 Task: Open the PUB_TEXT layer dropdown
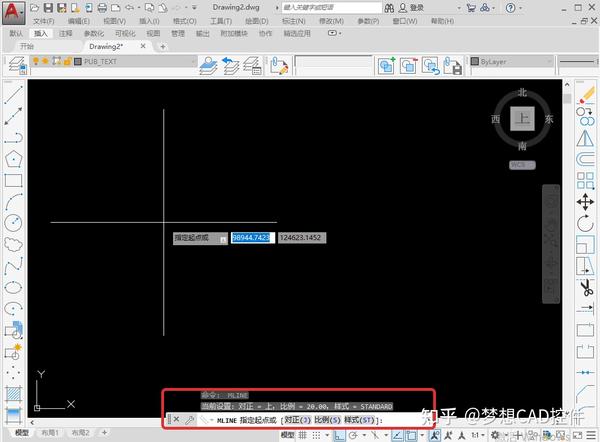click(193, 61)
